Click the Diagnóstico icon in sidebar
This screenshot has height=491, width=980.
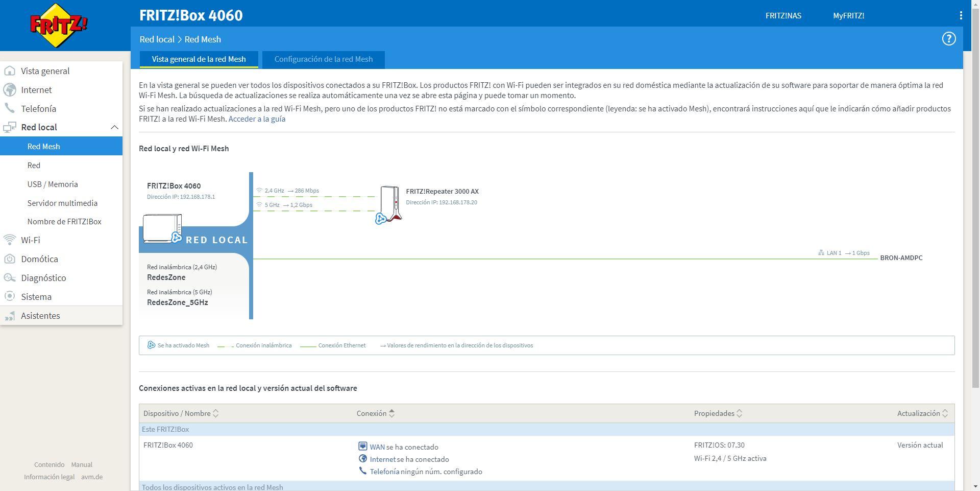tap(9, 278)
